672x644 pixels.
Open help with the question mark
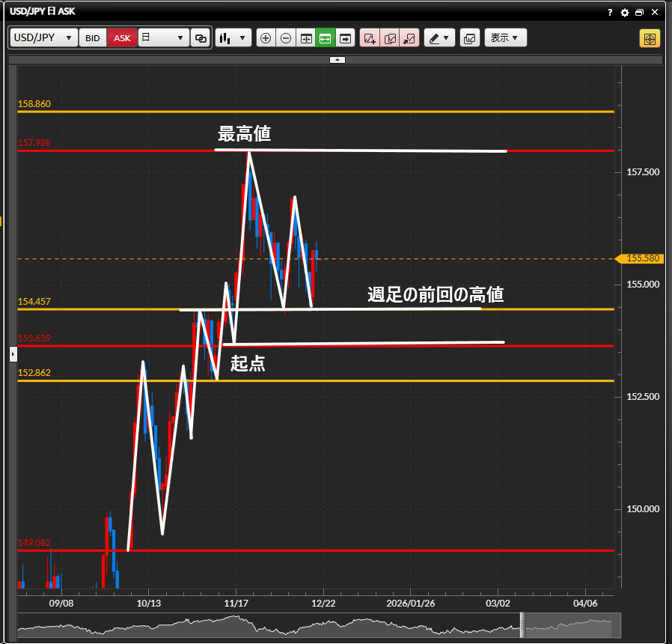[x=611, y=13]
